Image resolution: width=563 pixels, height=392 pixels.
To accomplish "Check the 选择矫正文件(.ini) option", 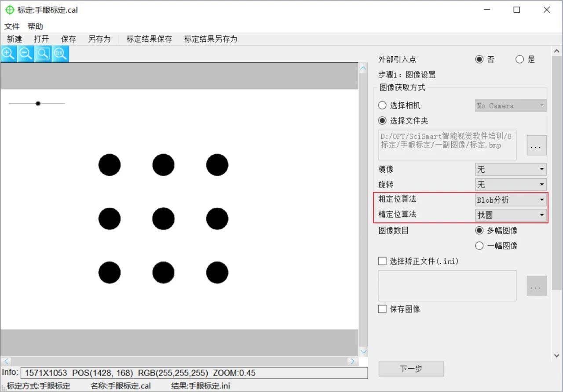I will coord(383,261).
